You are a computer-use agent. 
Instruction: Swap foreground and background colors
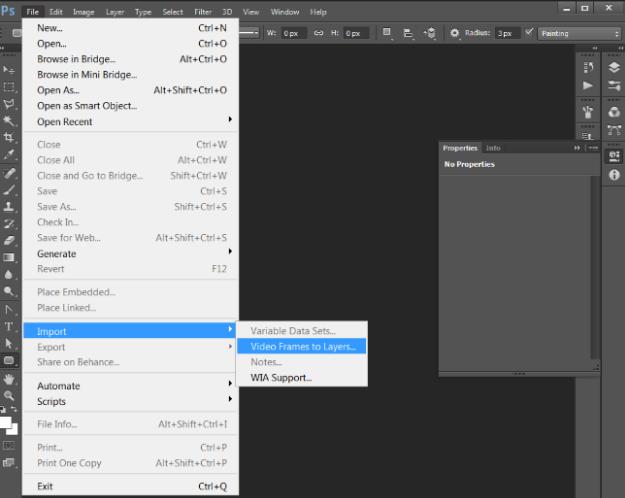14,409
